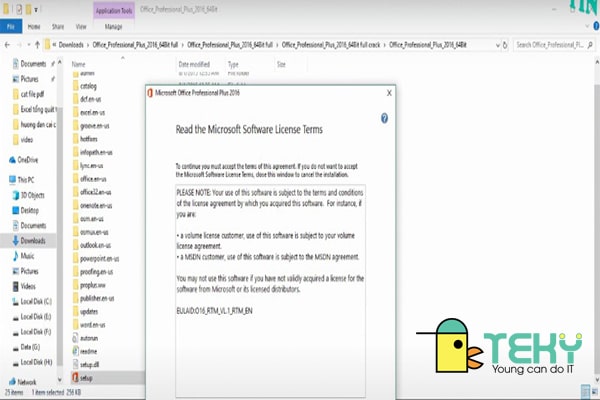This screenshot has width=600, height=400.
Task: Open the help icon in Office setup dialog
Action: (x=384, y=118)
